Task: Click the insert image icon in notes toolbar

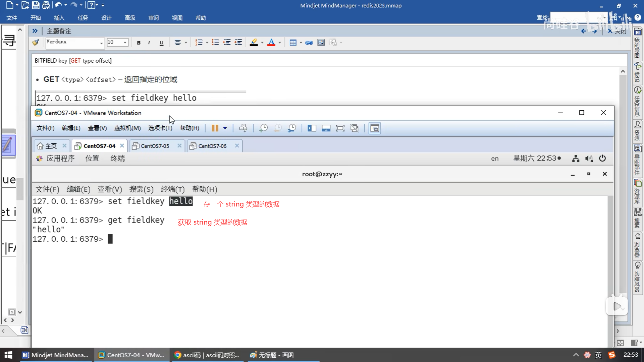Action: click(321, 43)
